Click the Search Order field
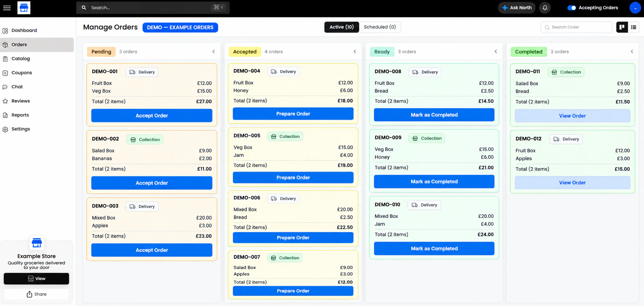This screenshot has height=306, width=644. (576, 27)
